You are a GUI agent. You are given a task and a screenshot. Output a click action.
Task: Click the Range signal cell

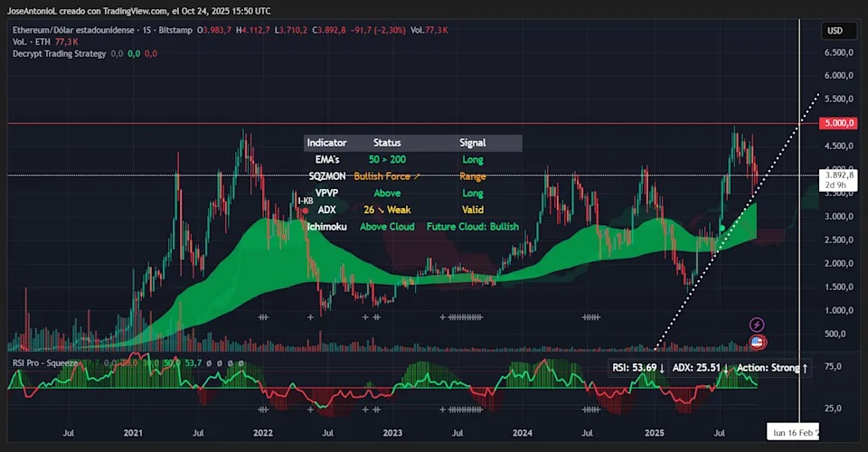point(473,176)
